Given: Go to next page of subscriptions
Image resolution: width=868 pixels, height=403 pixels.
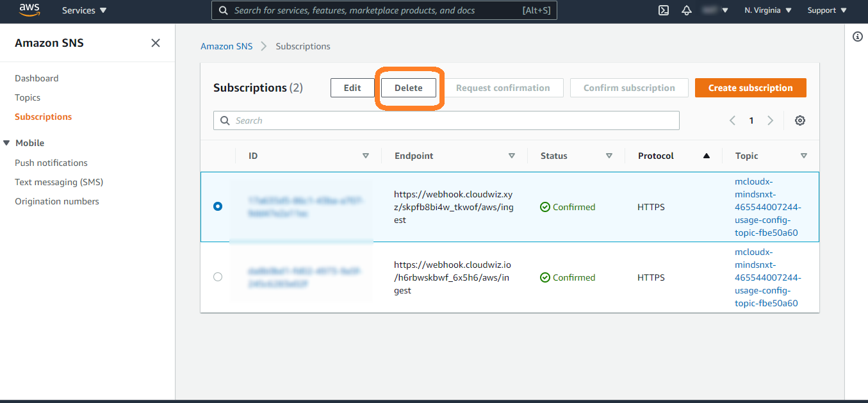Looking at the screenshot, I should tap(771, 120).
